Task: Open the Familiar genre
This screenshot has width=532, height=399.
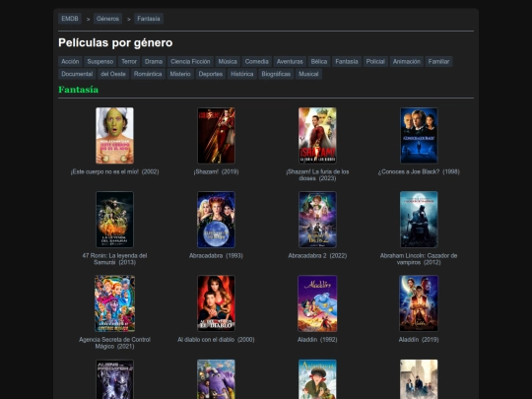Action: tap(438, 62)
